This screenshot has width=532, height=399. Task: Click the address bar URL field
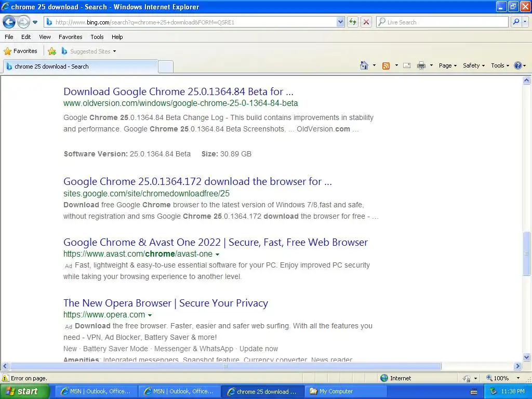(190, 22)
